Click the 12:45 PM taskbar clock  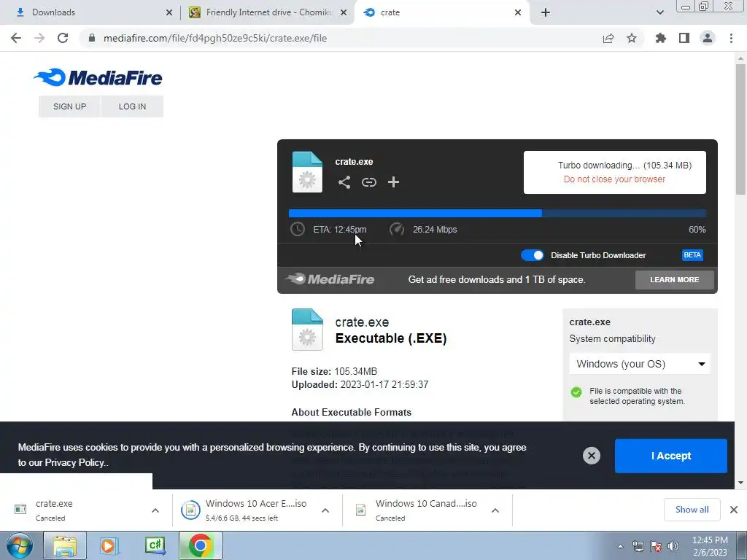click(710, 546)
